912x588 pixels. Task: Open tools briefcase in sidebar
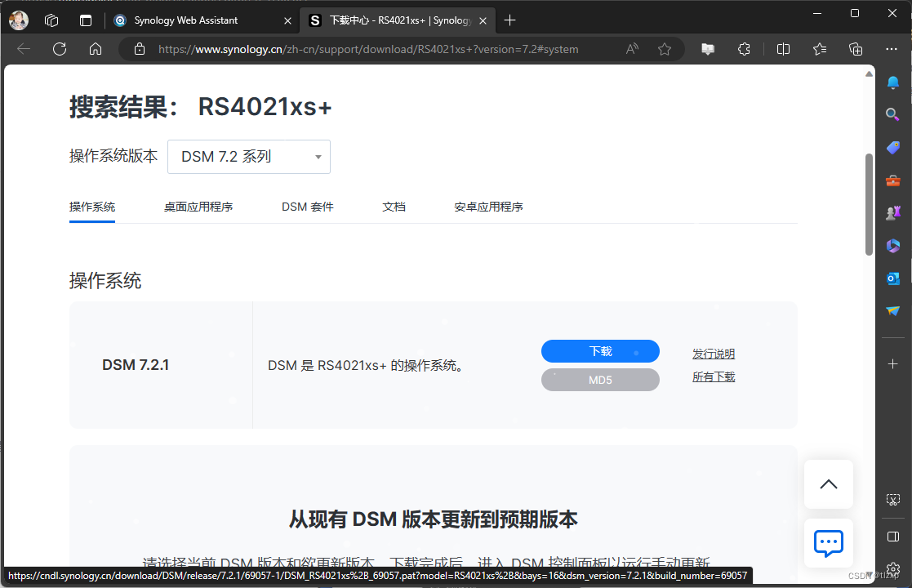(892, 180)
